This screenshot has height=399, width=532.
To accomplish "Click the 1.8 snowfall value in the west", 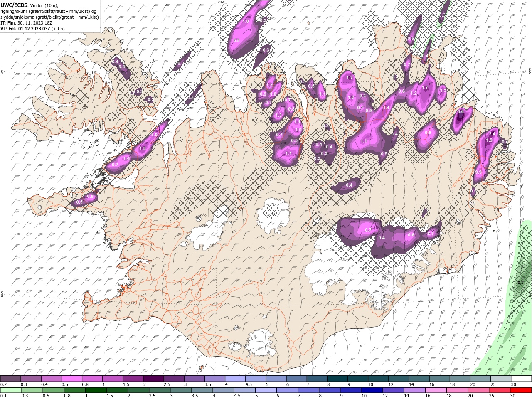I will click(143, 149).
